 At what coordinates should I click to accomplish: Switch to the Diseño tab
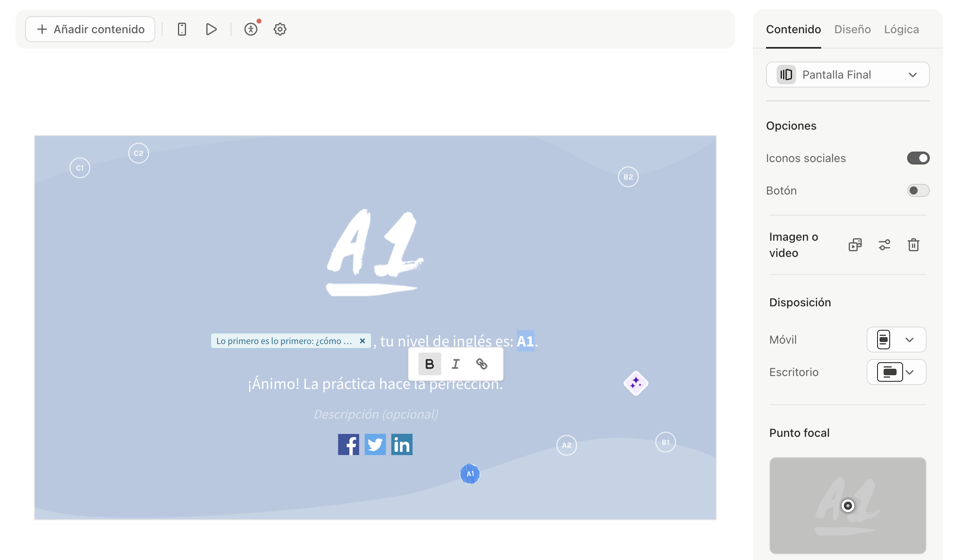coord(852,29)
